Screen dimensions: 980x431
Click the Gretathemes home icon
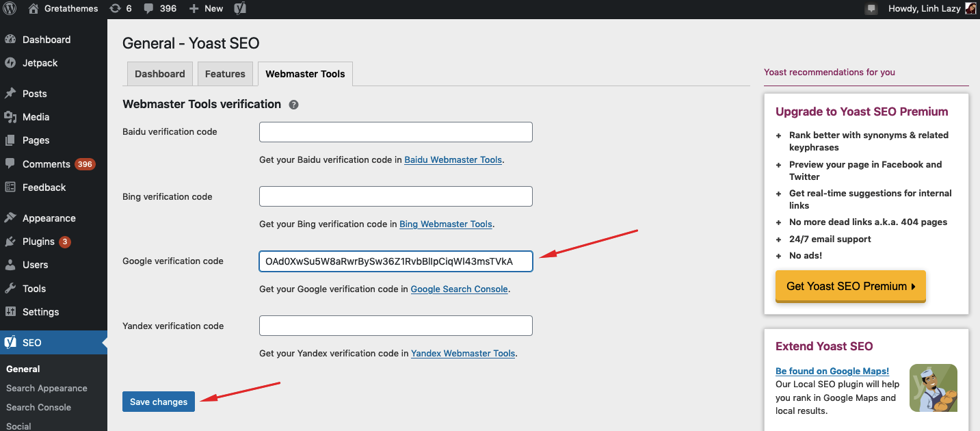pyautogui.click(x=34, y=9)
